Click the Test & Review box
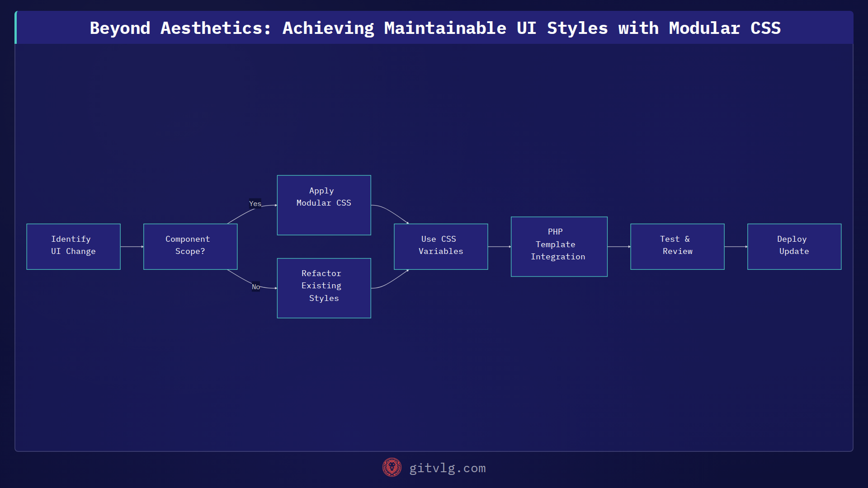 [677, 247]
